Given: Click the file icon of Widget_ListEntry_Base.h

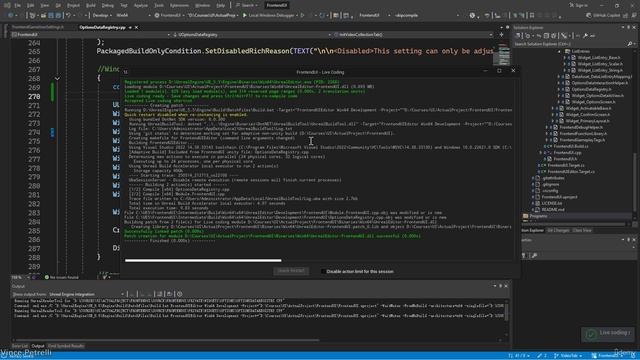Looking at the screenshot, I should pyautogui.click(x=574, y=58).
